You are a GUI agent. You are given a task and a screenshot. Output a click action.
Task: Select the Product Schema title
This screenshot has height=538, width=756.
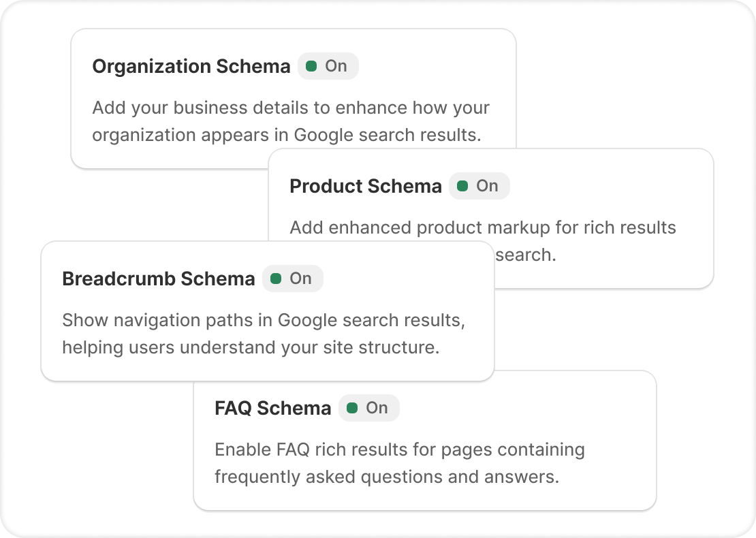pos(366,186)
